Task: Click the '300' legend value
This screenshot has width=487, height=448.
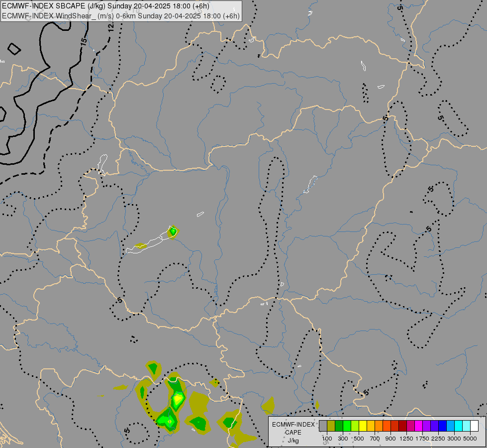Action: [343, 439]
